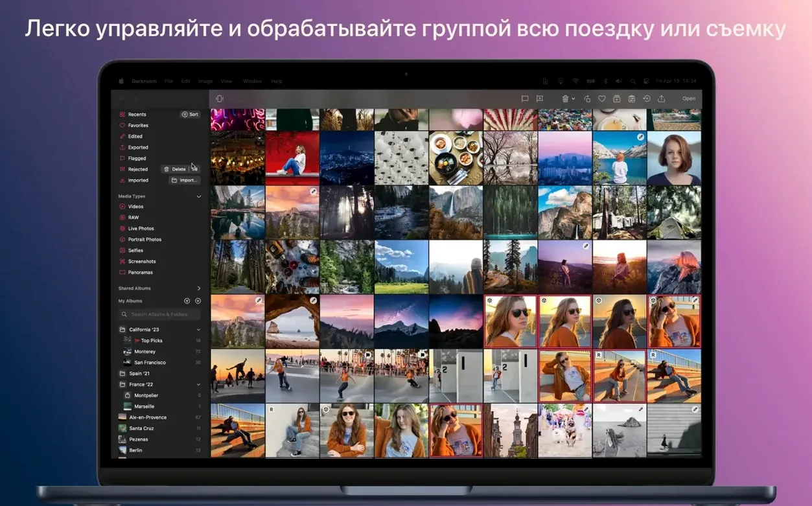The width and height of the screenshot is (812, 506).
Task: Select the food bowls overhead thumbnail
Action: coord(456,158)
